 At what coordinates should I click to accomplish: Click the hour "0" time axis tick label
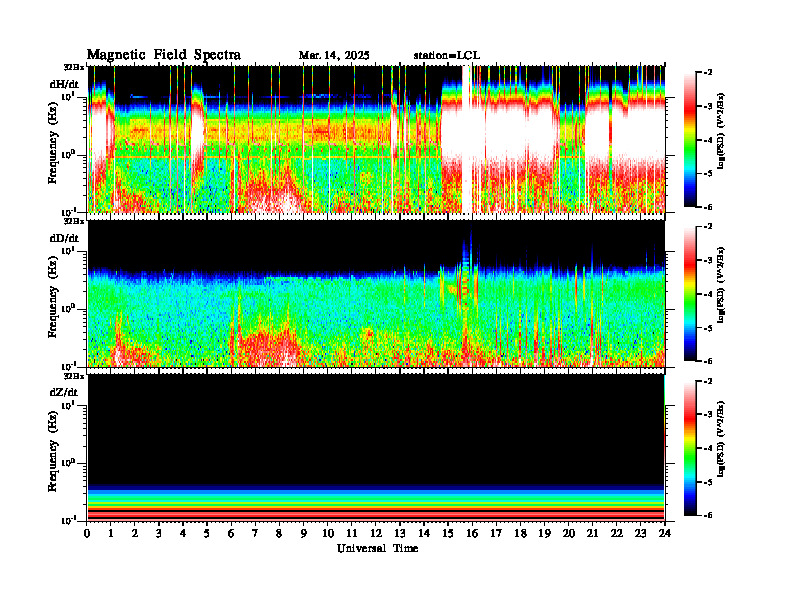[x=87, y=534]
